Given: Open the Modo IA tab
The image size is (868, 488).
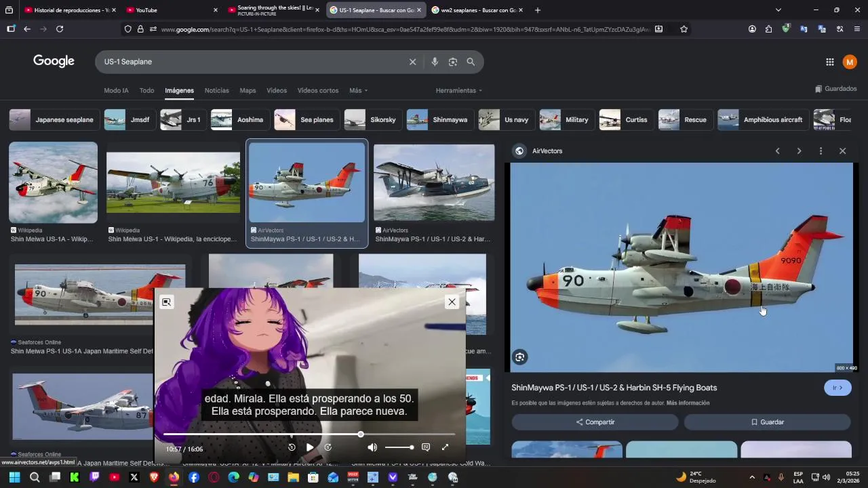Looking at the screenshot, I should coord(116,90).
